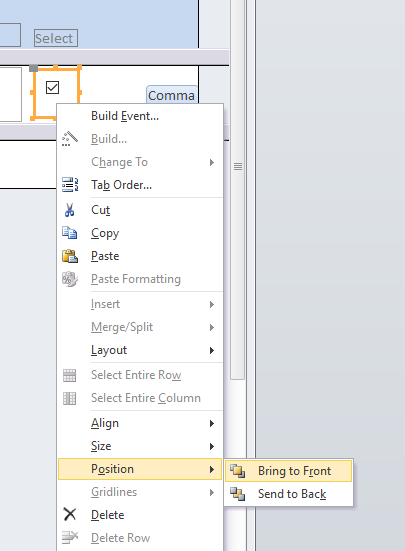Expand the Insert submenu arrow
The image size is (405, 551).
tap(211, 304)
